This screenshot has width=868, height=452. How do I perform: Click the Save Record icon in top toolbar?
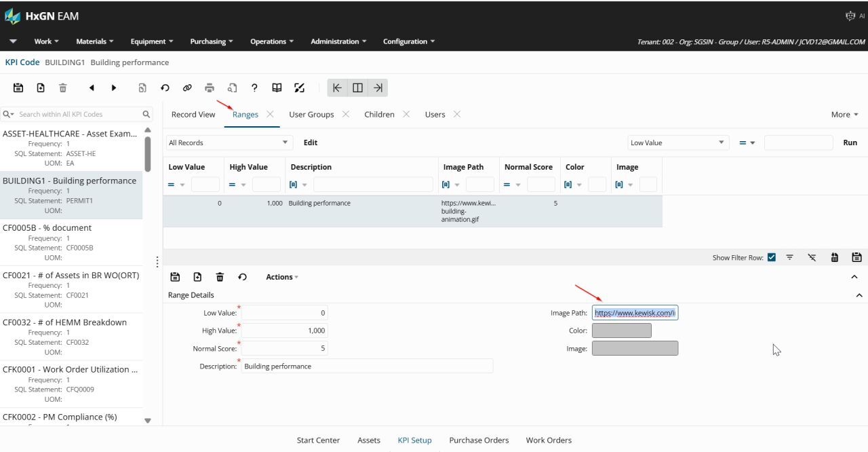click(18, 88)
